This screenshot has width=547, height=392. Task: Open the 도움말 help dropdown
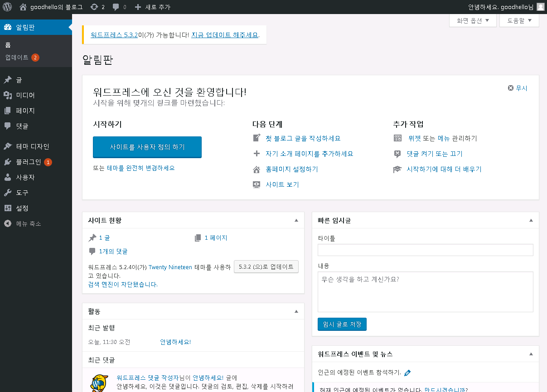point(519,20)
